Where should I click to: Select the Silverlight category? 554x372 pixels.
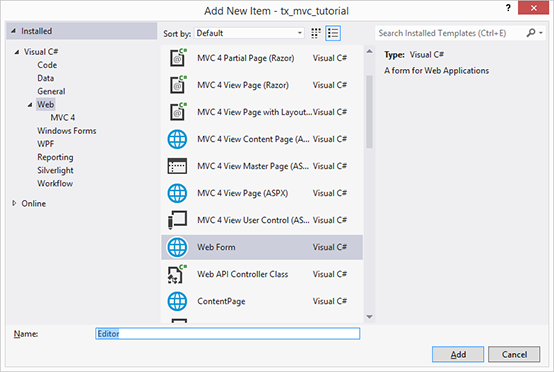tap(55, 170)
